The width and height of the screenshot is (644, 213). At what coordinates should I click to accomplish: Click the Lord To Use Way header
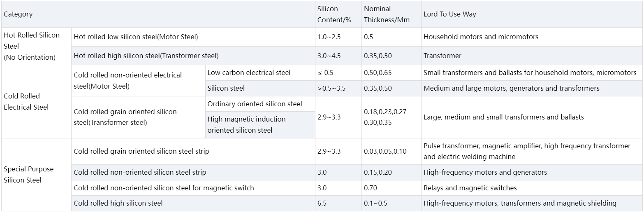pyautogui.click(x=449, y=14)
